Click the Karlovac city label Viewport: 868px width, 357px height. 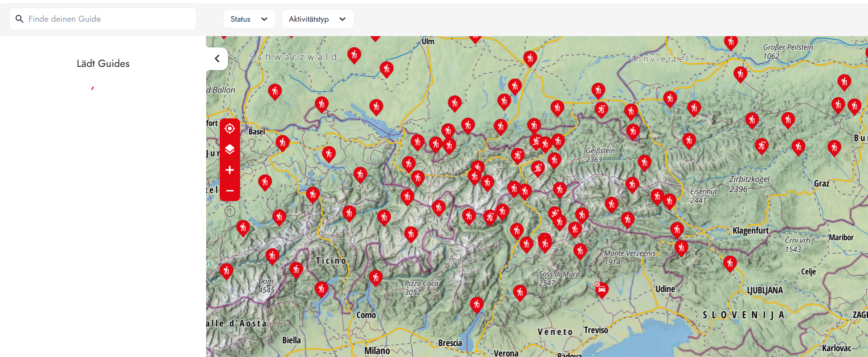point(836,348)
